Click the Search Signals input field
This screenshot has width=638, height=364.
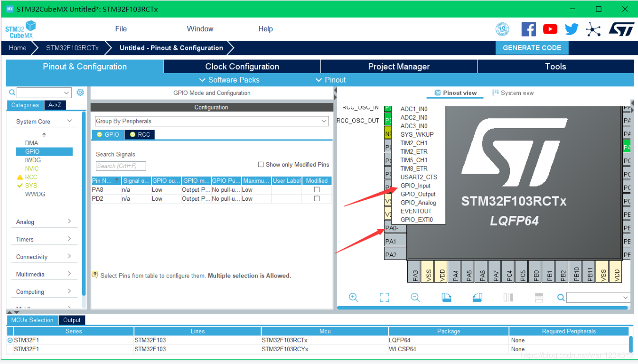[121, 166]
